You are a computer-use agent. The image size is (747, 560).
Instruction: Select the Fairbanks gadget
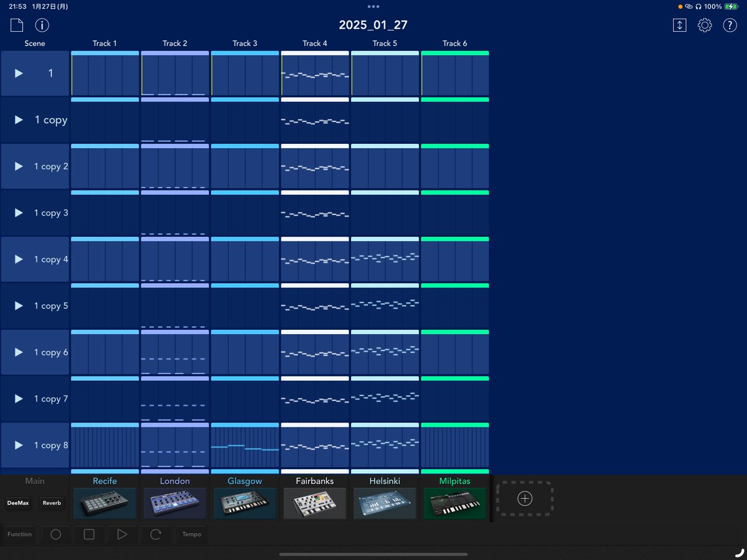coord(315,503)
